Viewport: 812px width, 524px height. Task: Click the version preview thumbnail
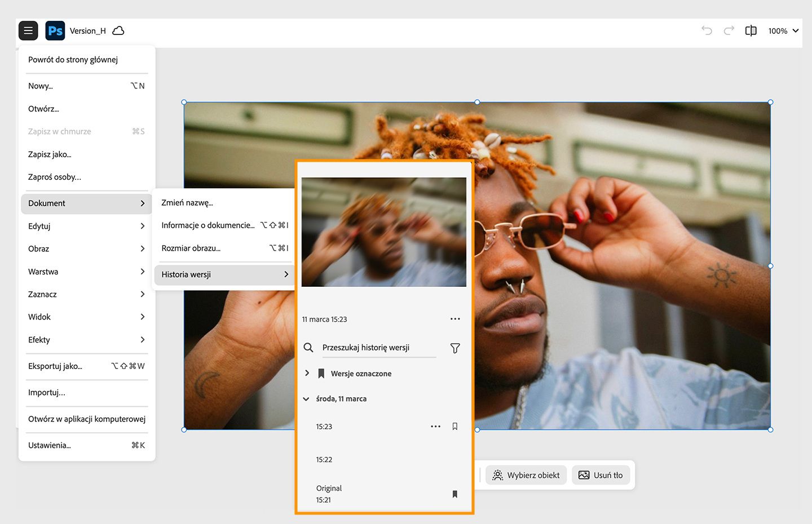point(384,232)
